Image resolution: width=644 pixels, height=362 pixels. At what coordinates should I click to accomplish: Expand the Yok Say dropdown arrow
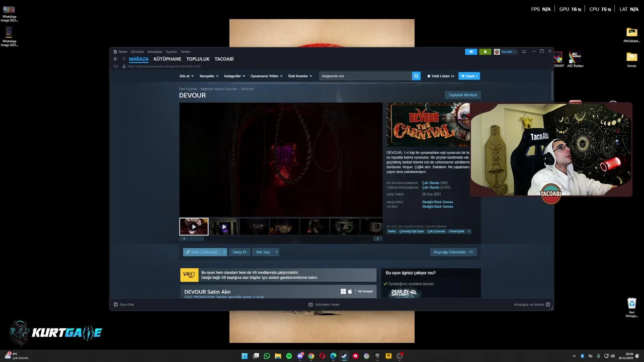coord(276,252)
